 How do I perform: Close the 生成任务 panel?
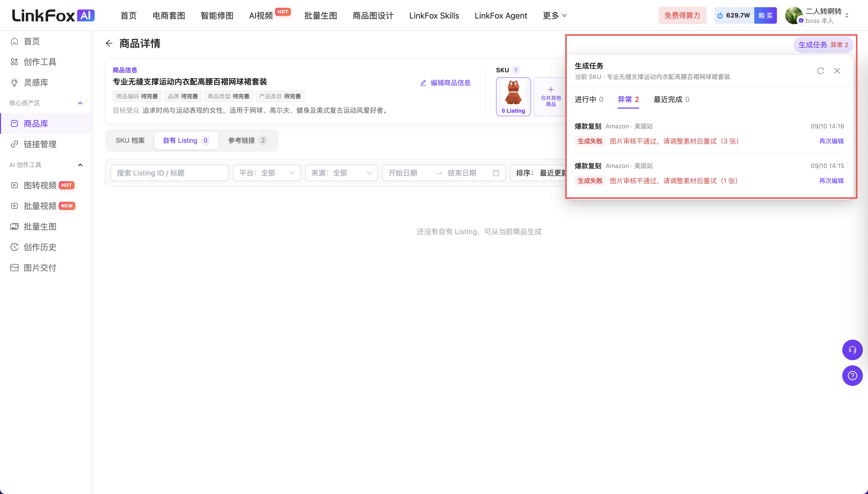point(837,70)
